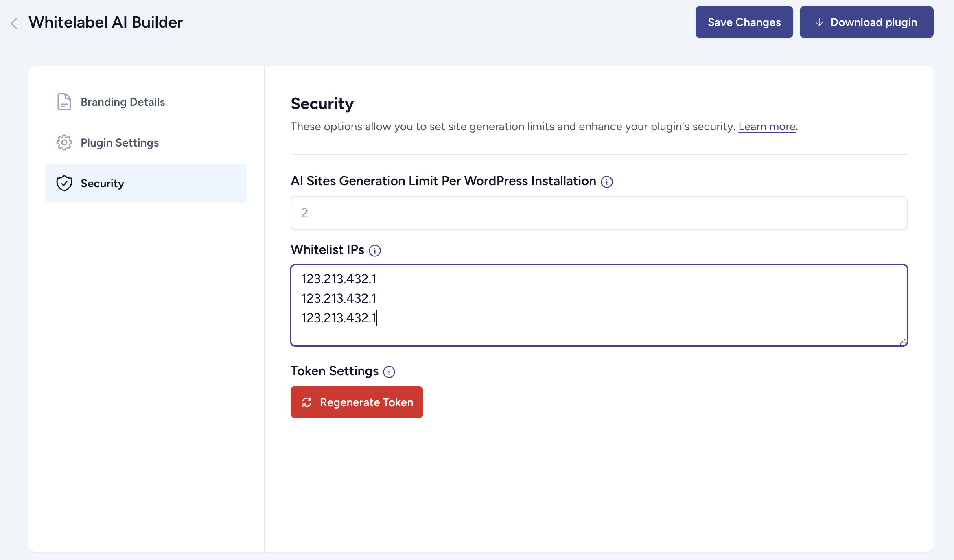Select the Security sidebar item
Screen dimensions: 954x560
point(146,183)
